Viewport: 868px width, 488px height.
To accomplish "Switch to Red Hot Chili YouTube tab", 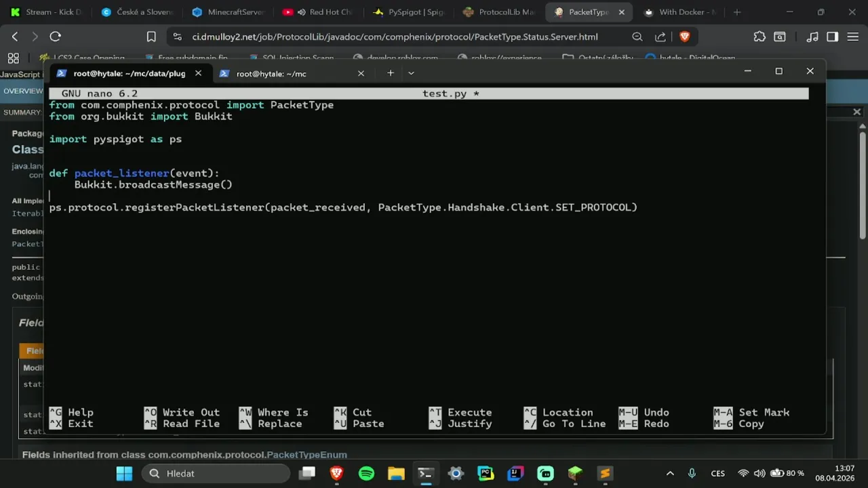I will click(318, 12).
